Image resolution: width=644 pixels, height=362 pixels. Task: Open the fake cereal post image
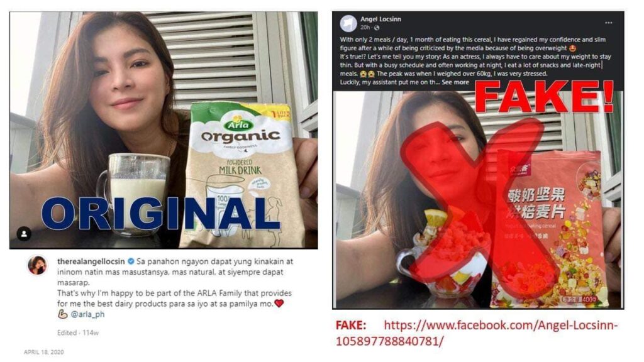[x=478, y=200]
